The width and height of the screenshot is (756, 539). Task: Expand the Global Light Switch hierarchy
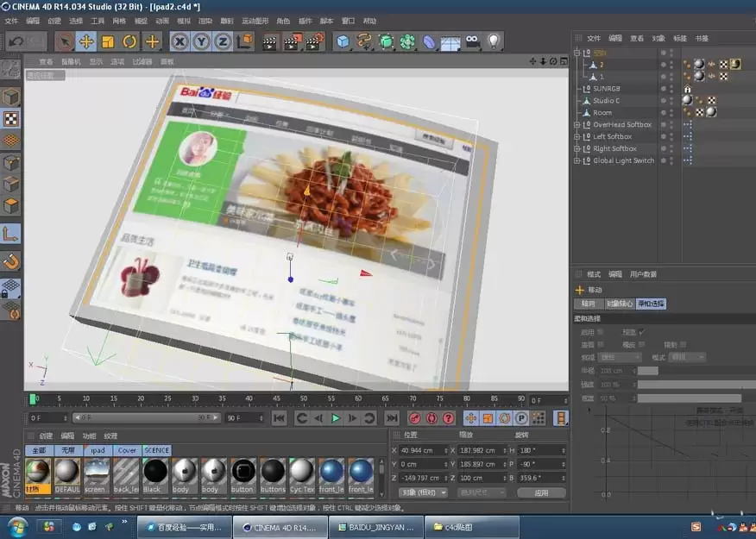pos(576,160)
